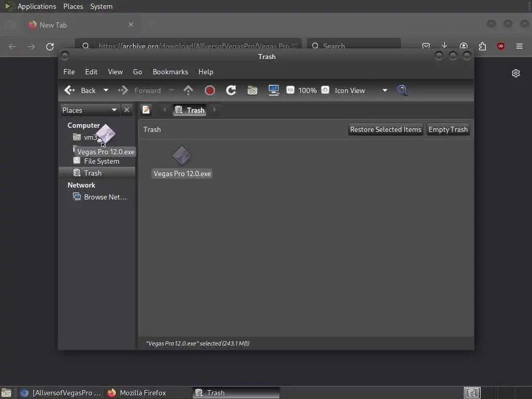
Task: Open the Back history dropdown arrow
Action: click(x=106, y=90)
